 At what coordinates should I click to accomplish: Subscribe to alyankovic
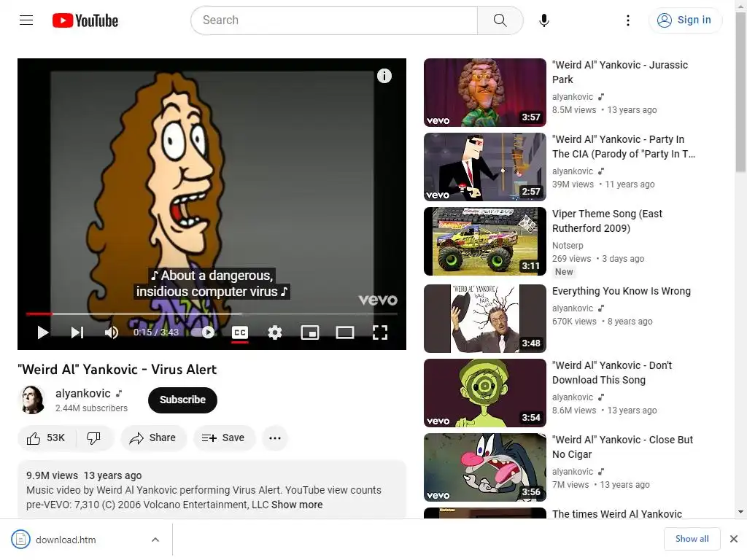182,400
